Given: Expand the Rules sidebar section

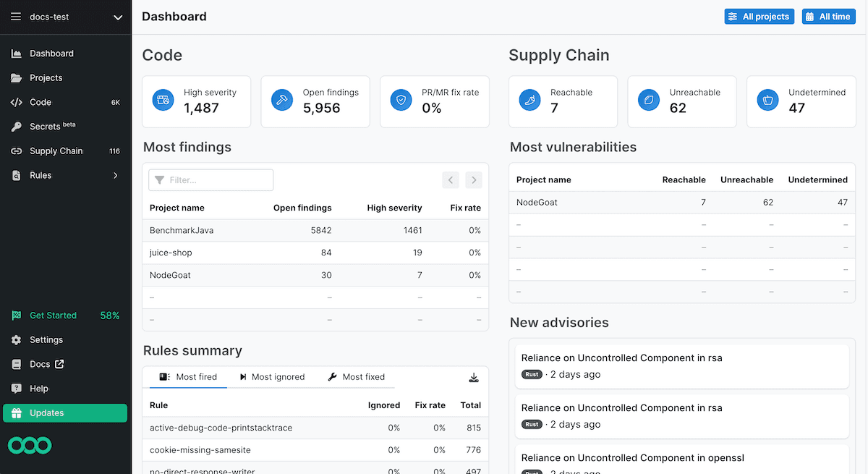Looking at the screenshot, I should (114, 174).
